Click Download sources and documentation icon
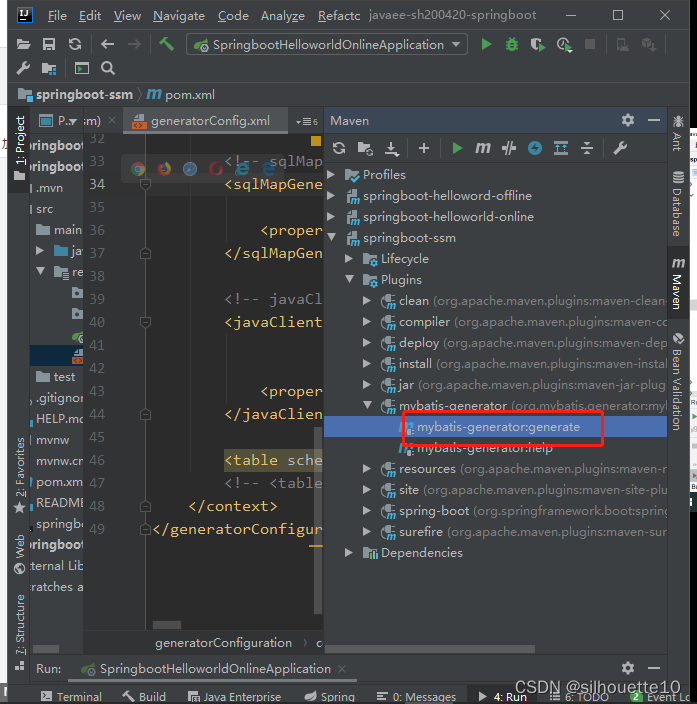 coord(392,148)
